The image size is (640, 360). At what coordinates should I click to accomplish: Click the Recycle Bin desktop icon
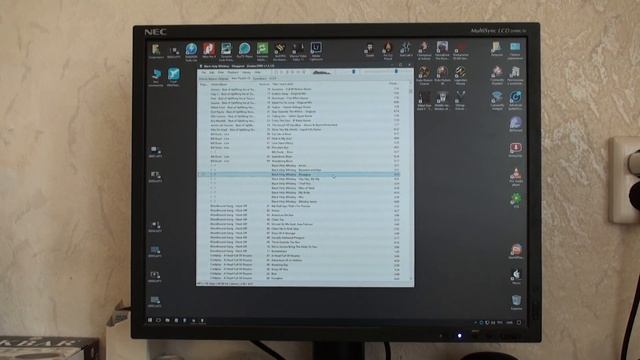(x=516, y=302)
